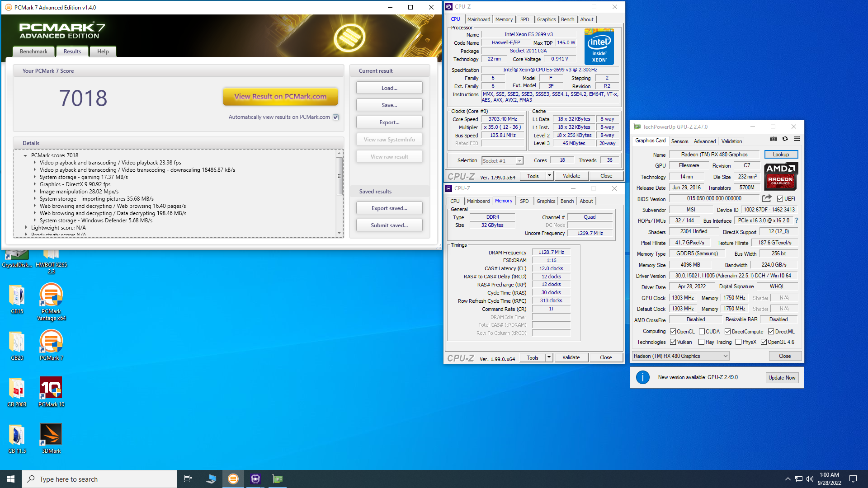Click the BIOS version share icon in GPU-Z
868x488 pixels.
[767, 198]
